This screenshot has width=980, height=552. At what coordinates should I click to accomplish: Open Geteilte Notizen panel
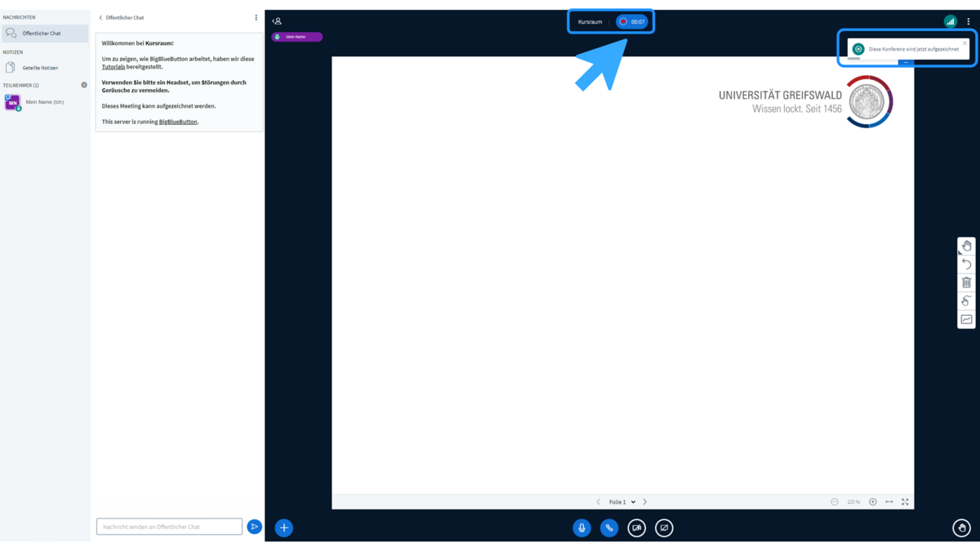pyautogui.click(x=40, y=68)
